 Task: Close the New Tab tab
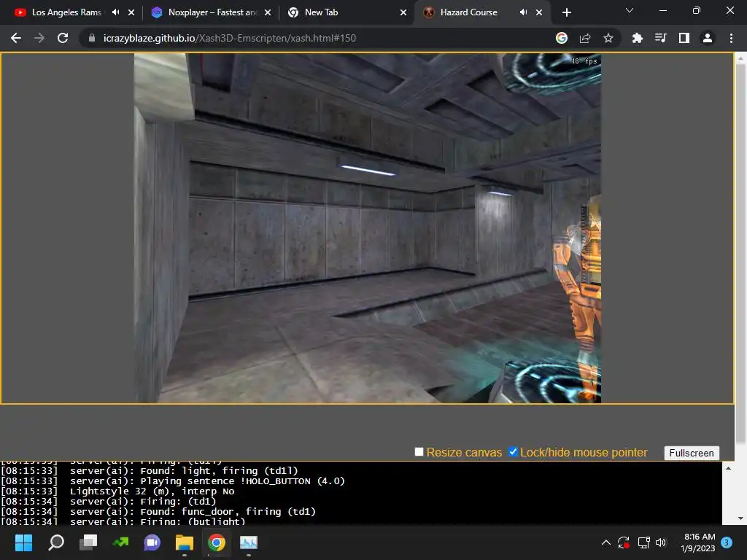403,12
